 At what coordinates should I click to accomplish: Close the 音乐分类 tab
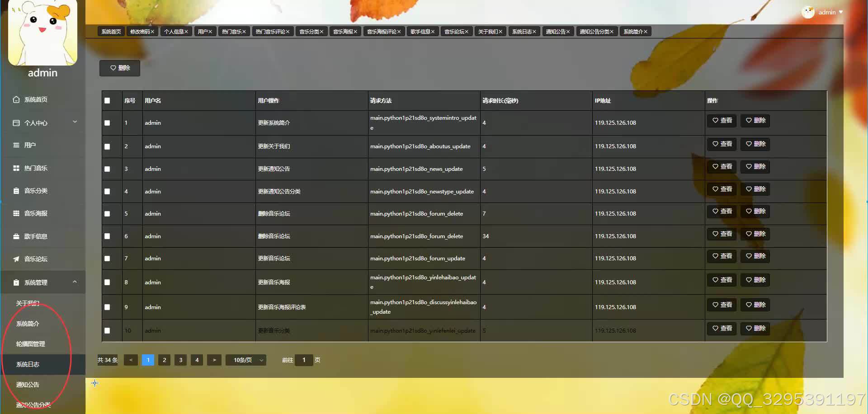(321, 32)
